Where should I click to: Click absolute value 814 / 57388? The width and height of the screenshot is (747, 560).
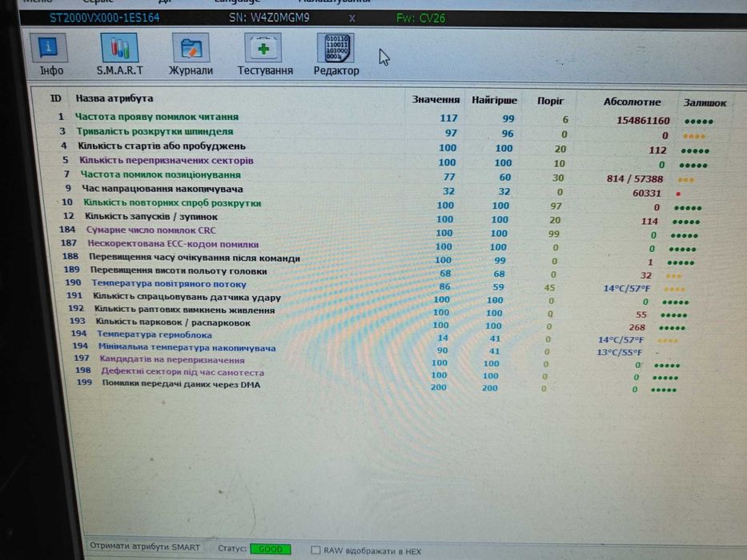pyautogui.click(x=635, y=179)
